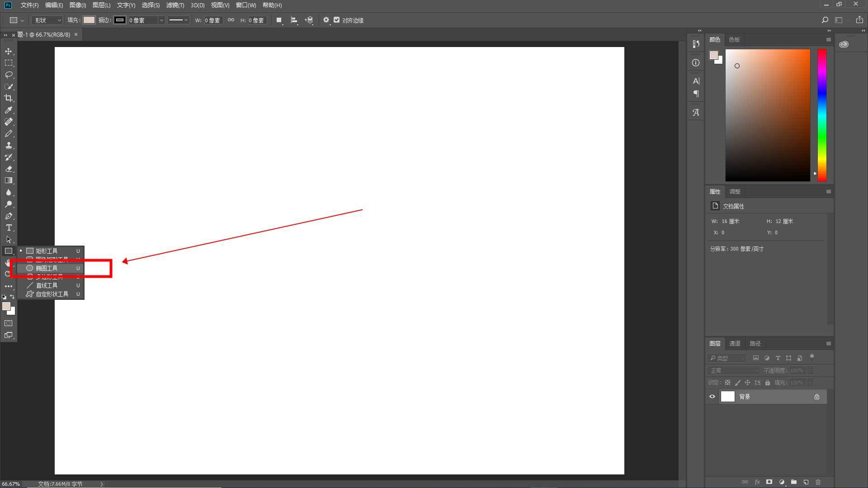
Task: Select the Lasso tool
Action: [9, 75]
